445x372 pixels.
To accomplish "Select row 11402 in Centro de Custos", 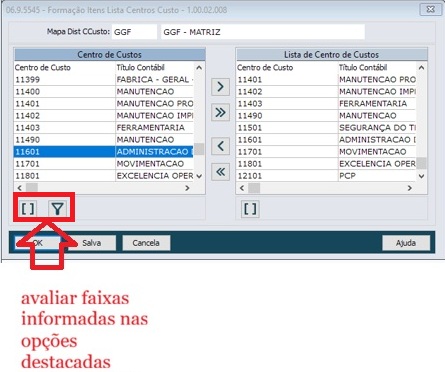I will [104, 116].
